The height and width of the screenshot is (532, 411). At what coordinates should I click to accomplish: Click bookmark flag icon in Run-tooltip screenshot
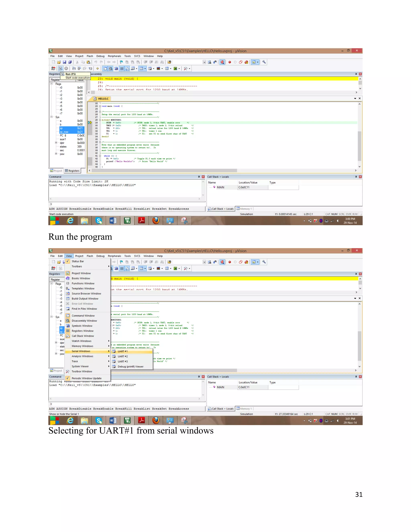click(x=121, y=62)
